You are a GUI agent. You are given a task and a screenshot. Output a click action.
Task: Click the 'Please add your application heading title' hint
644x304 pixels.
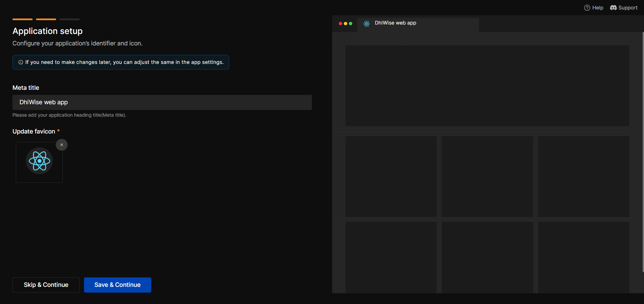click(x=69, y=115)
